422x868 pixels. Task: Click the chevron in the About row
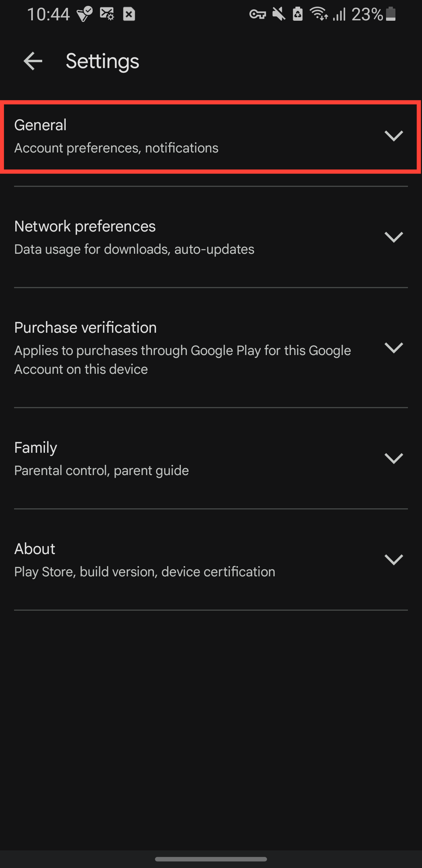(x=393, y=560)
